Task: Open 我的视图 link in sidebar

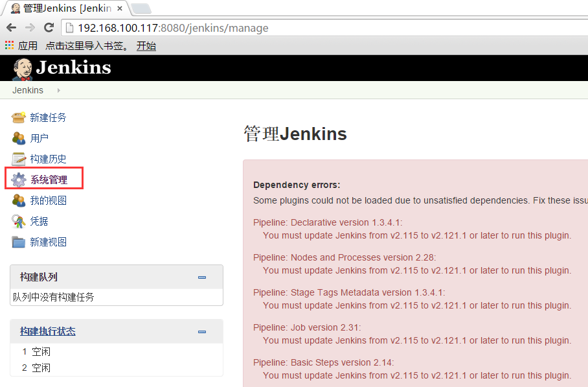Action: (x=48, y=200)
